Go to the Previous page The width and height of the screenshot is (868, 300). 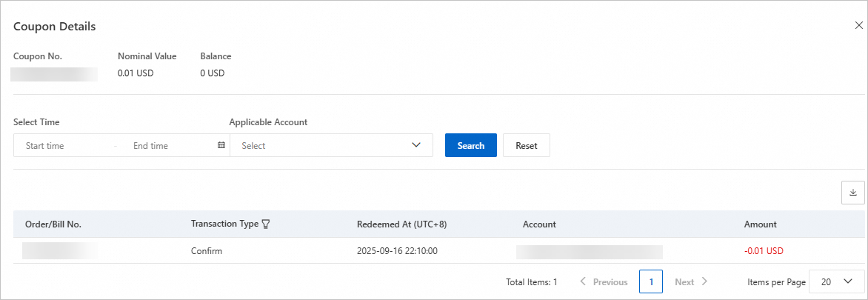coord(604,281)
